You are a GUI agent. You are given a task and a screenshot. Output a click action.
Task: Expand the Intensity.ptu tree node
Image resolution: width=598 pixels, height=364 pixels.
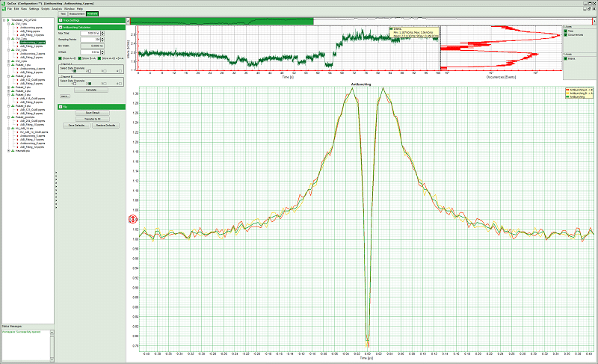click(x=8, y=151)
